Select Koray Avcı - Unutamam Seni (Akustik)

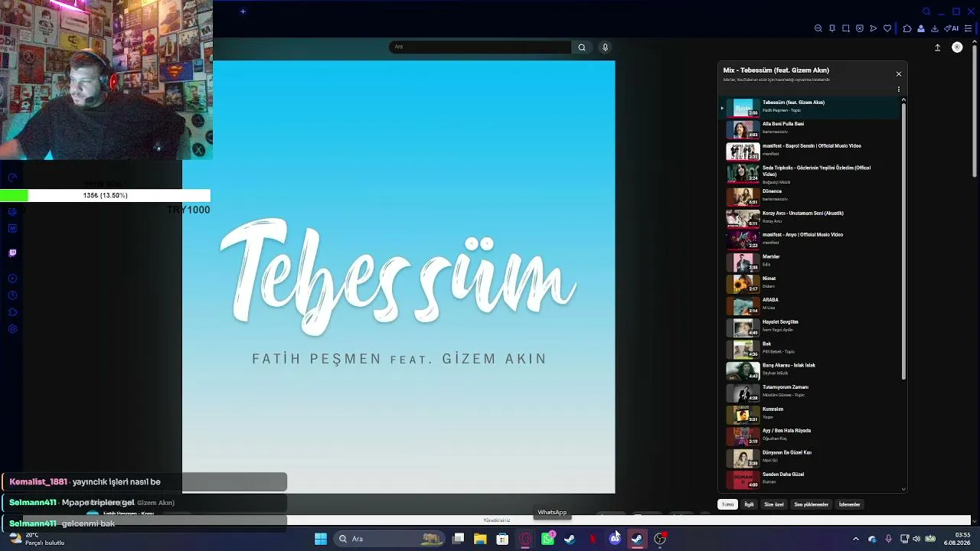(809, 218)
